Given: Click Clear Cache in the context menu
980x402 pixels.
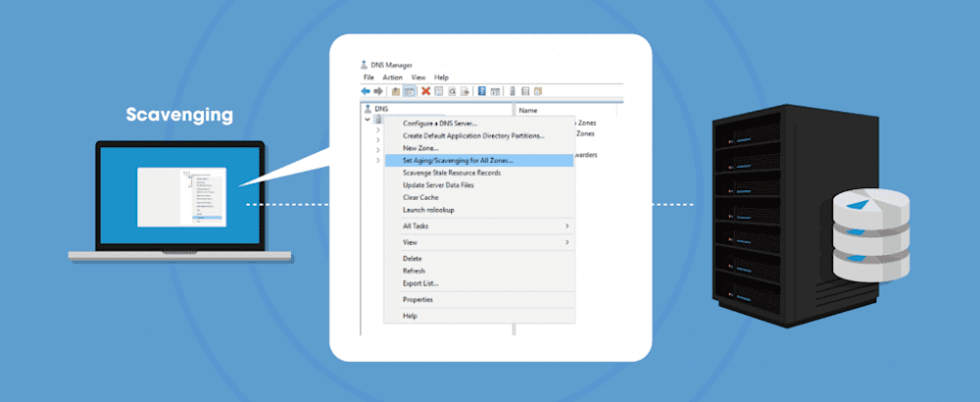Looking at the screenshot, I should pos(479,197).
